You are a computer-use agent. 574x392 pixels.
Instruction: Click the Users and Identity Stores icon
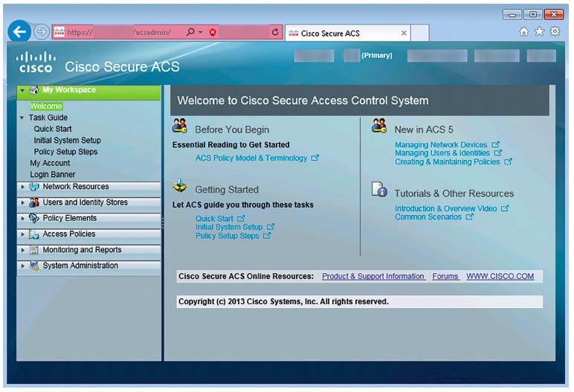[33, 202]
